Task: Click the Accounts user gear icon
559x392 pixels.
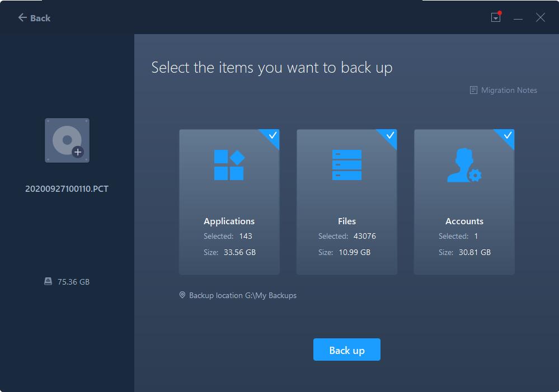Action: [464, 165]
